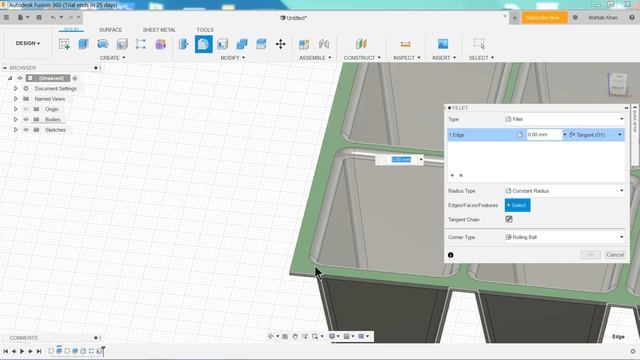Select the Hole tool icon
The width and height of the screenshot is (640, 360).
(x=122, y=44)
